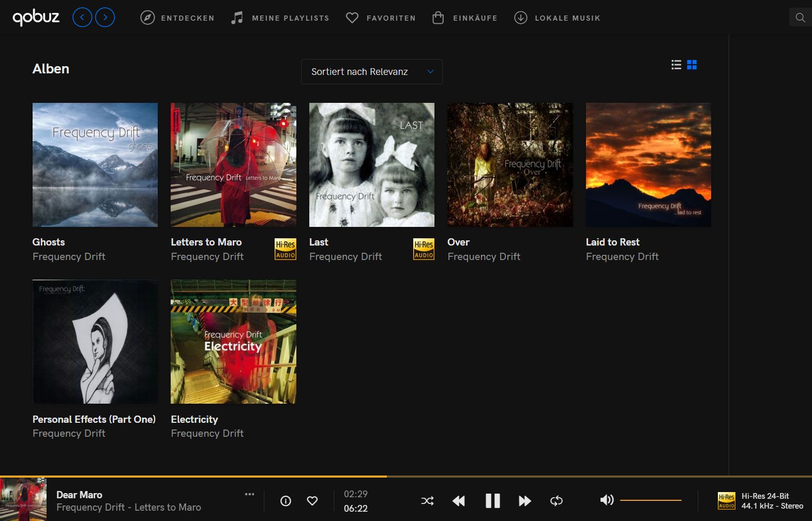Open Lokale Musik section
This screenshot has width=812, height=521.
pyautogui.click(x=567, y=18)
